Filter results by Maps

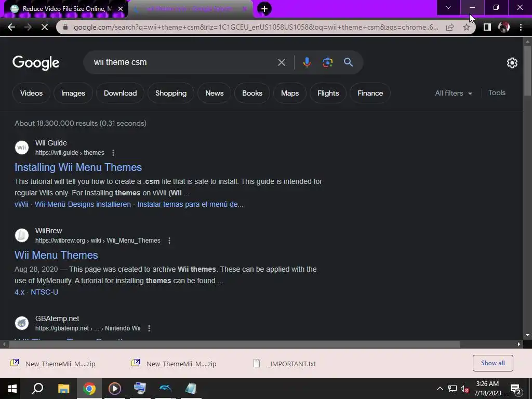pos(290,94)
